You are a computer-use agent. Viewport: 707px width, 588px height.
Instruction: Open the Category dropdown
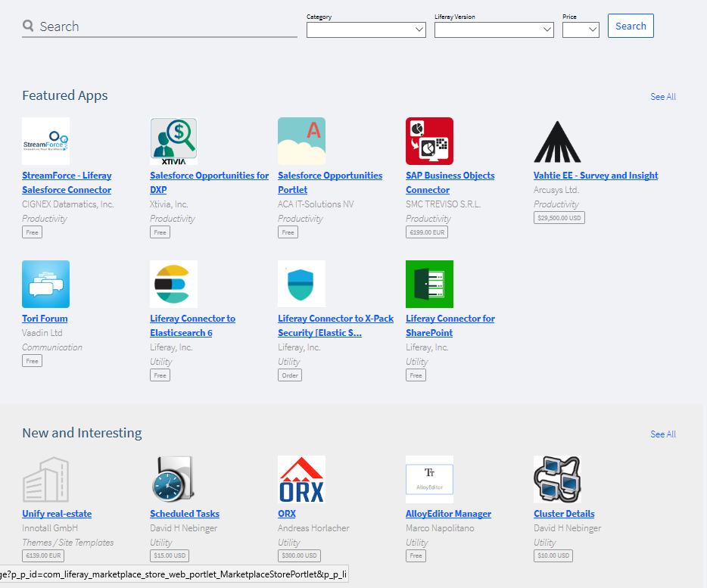tap(366, 30)
